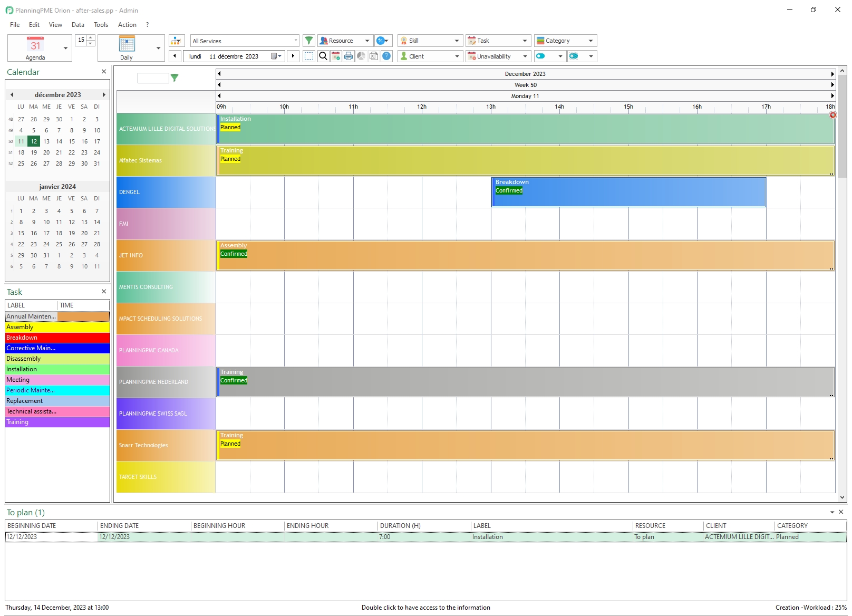Close the Calendar panel
This screenshot has height=616, width=852.
pos(104,72)
